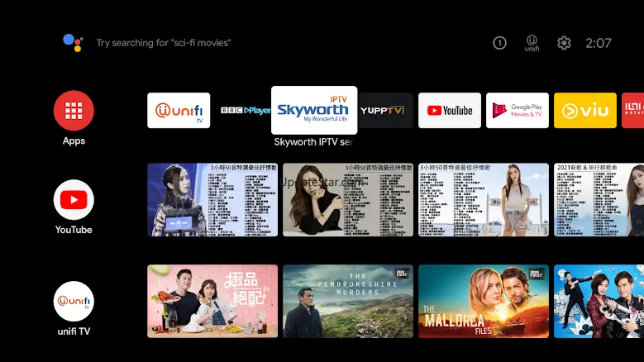Screen dimensions: 644x362
Task: Launch the partially visible red app tile
Action: pyautogui.click(x=633, y=111)
